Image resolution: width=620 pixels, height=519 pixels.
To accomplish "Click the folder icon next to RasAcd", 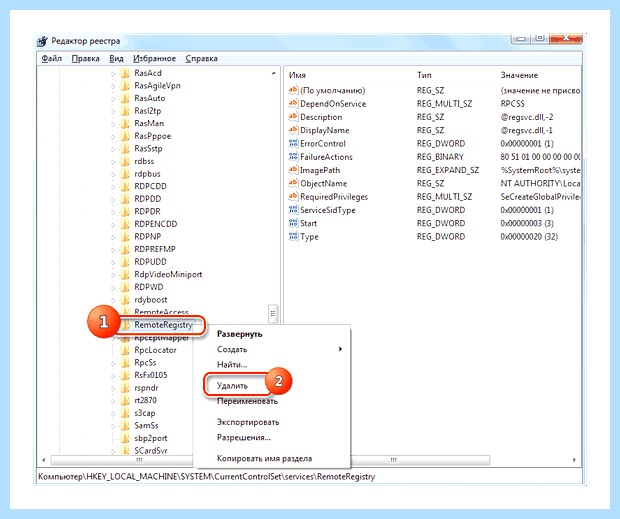I will coord(125,73).
